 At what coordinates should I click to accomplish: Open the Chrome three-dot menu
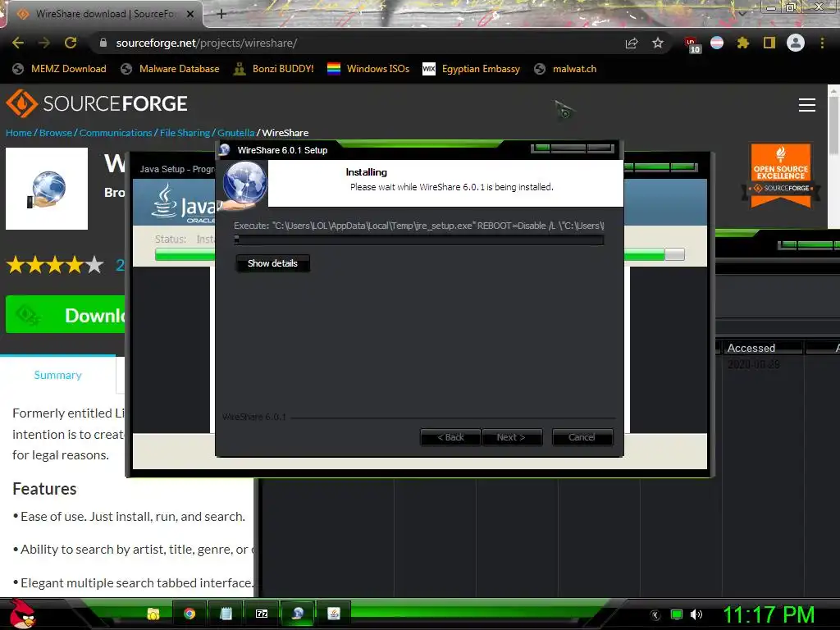(x=822, y=43)
